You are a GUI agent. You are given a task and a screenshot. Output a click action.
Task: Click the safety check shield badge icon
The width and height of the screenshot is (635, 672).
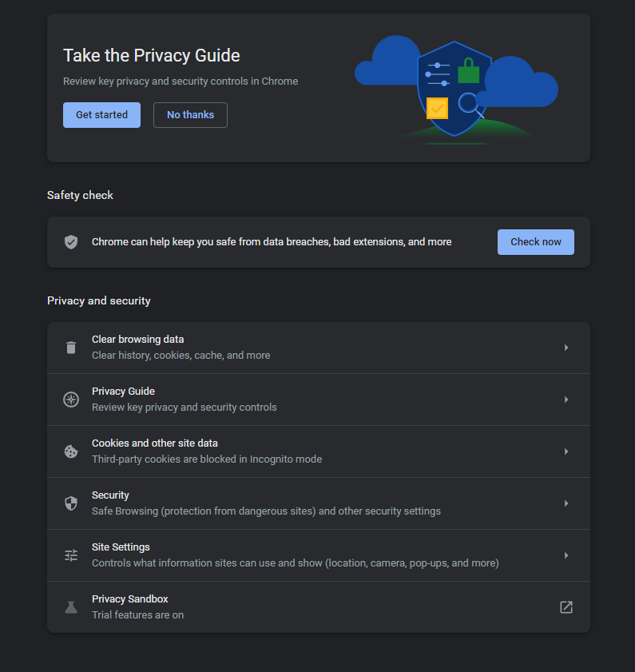pyautogui.click(x=70, y=241)
